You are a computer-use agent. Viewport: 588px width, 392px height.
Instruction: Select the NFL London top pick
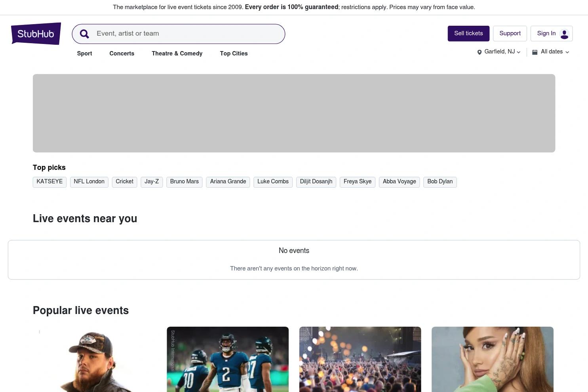[x=89, y=182]
